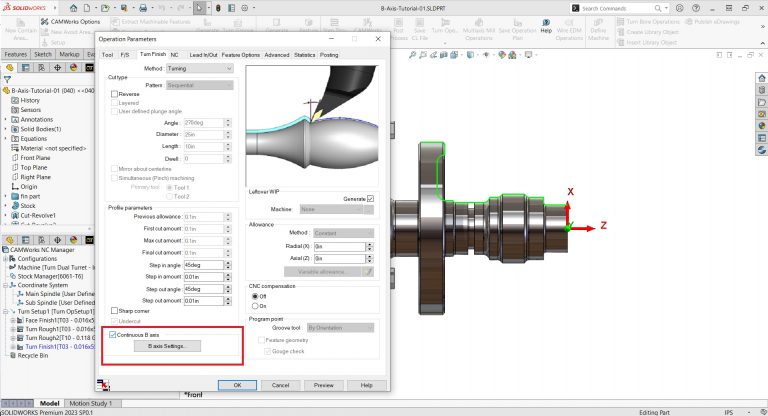Click the B axis Settings button
The width and height of the screenshot is (768, 416).
point(167,346)
